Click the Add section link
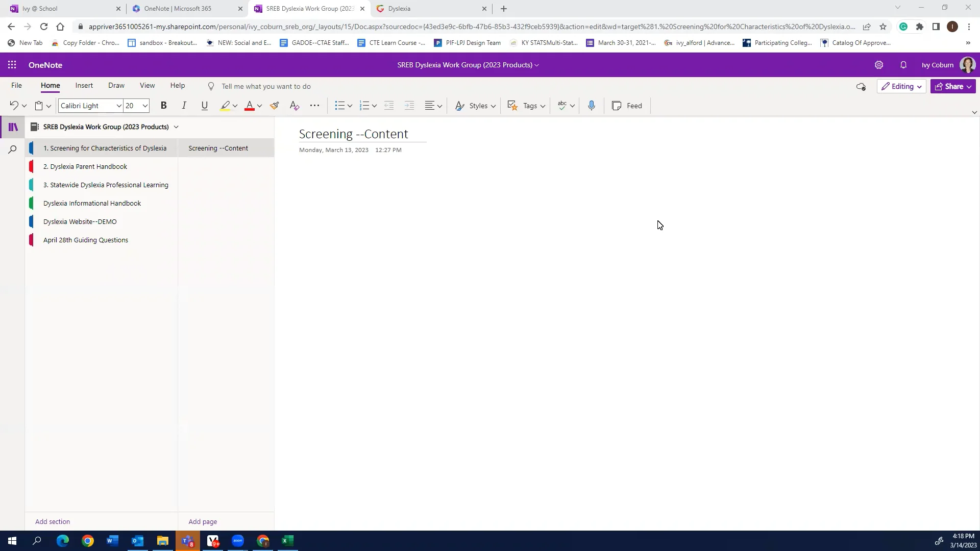 [x=53, y=521]
